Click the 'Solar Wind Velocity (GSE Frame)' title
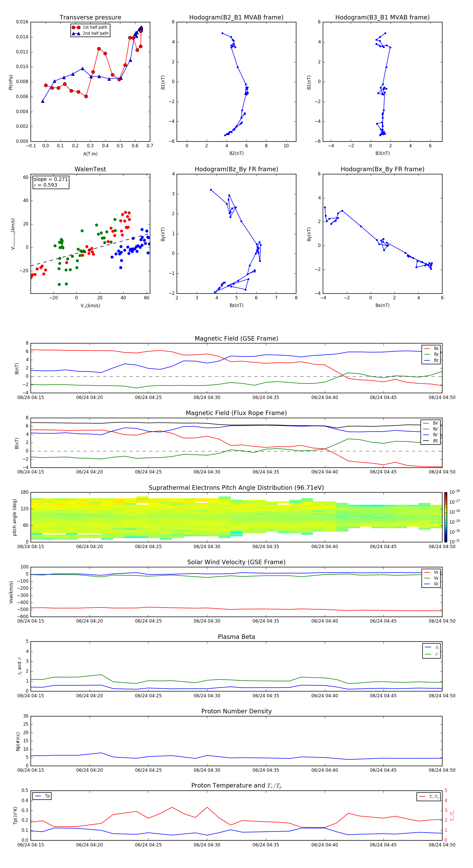 (236, 562)
